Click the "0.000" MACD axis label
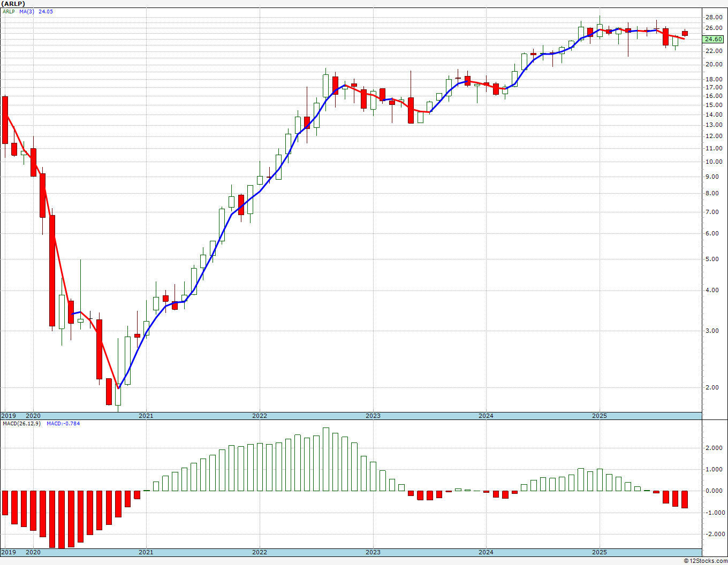The height and width of the screenshot is (565, 728). 715,491
